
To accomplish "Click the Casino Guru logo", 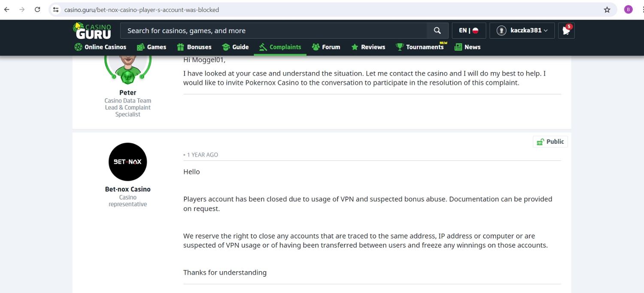I will 92,30.
